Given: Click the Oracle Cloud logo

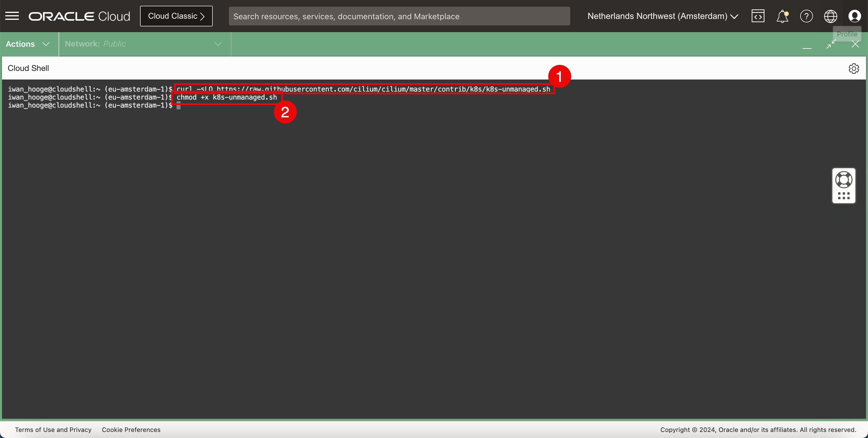Looking at the screenshot, I should tap(79, 16).
